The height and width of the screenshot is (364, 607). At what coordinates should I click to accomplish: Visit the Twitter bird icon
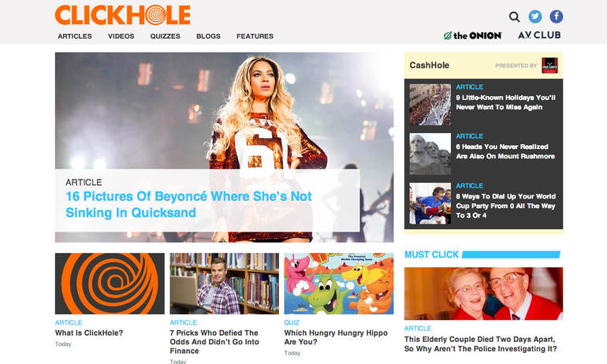click(535, 17)
